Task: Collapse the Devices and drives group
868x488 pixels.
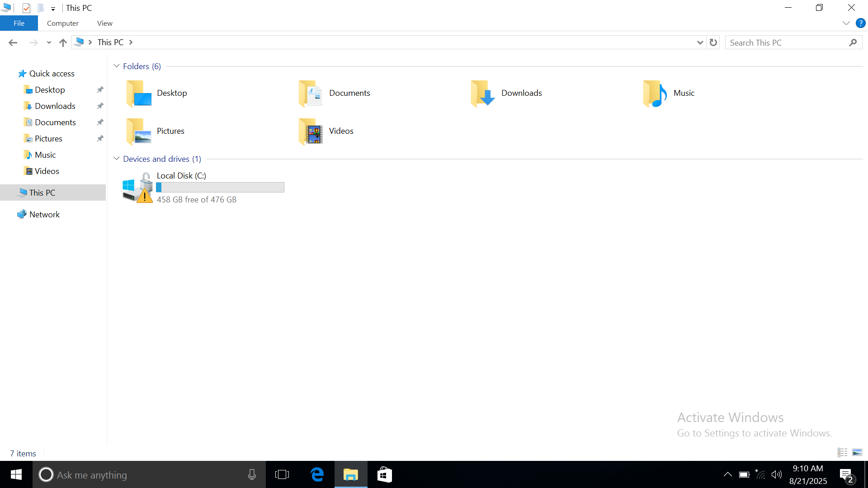Action: click(x=117, y=159)
